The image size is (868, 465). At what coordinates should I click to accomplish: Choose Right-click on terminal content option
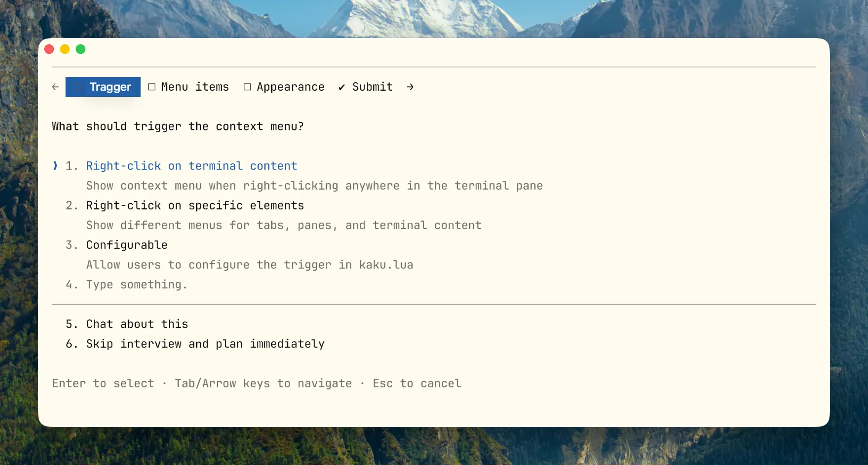(x=191, y=166)
